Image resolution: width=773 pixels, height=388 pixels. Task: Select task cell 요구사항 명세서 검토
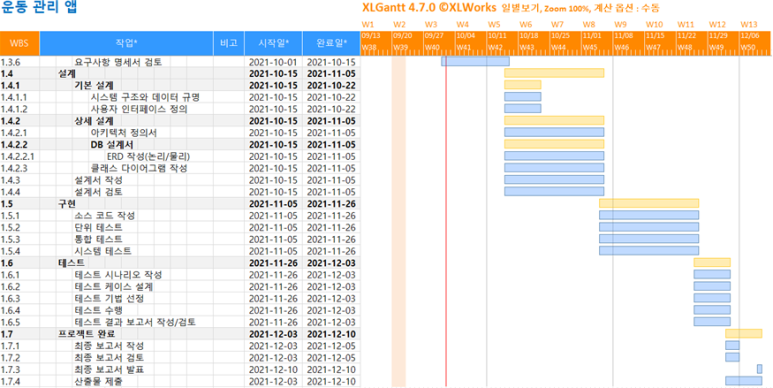[118, 62]
